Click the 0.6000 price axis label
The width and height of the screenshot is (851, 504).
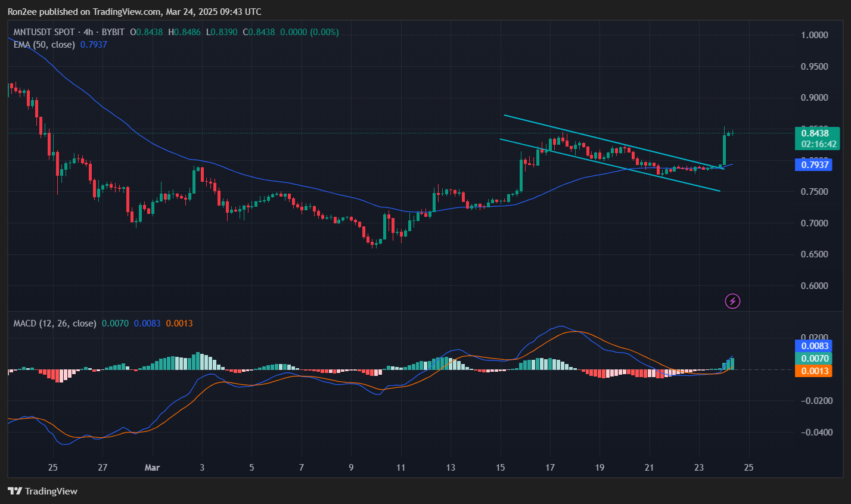click(815, 286)
